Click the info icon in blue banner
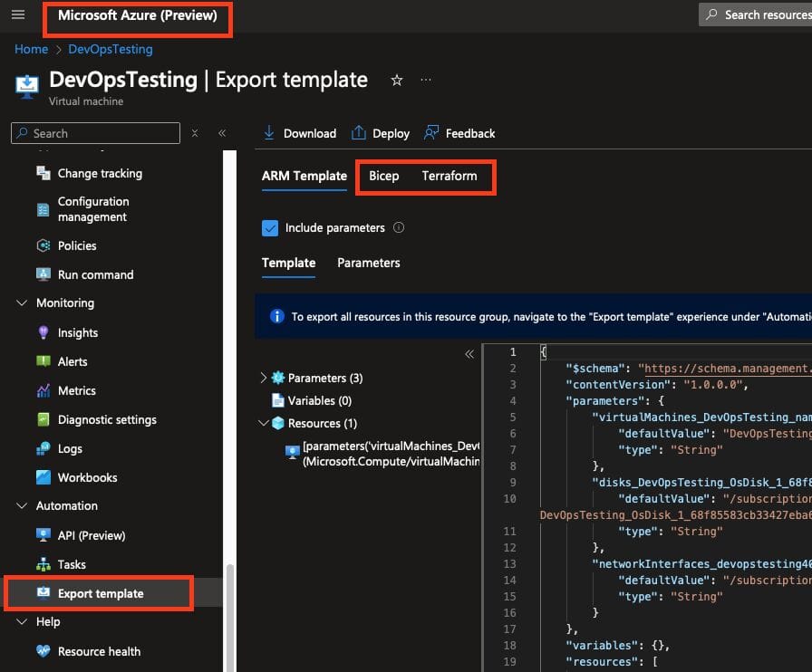This screenshot has width=812, height=672. click(x=277, y=316)
